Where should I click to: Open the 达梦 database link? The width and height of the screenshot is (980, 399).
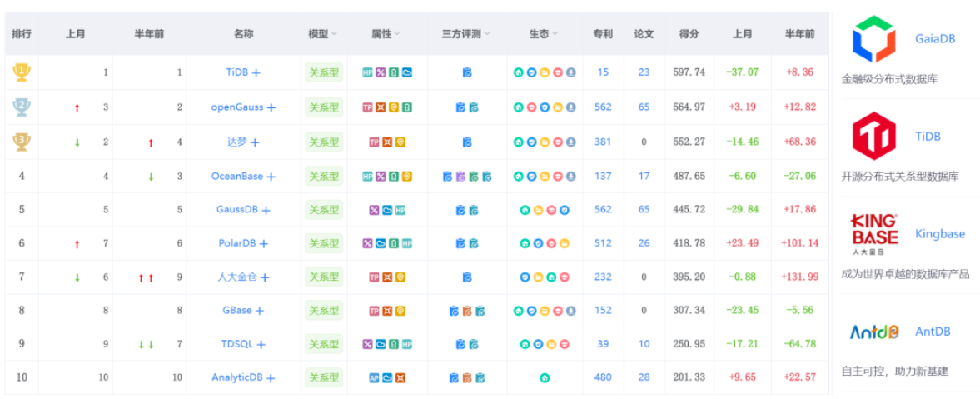coord(236,142)
